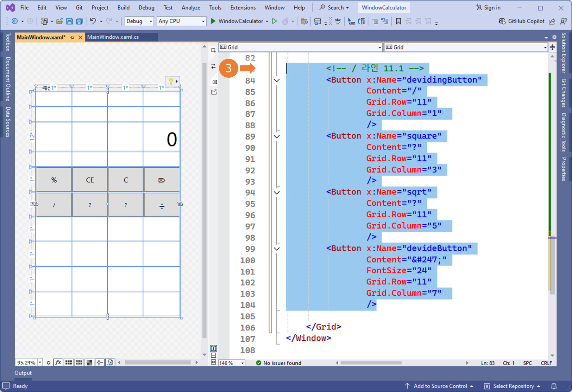Open the Toolbox side panel
This screenshot has width=572, height=392.
tap(7, 41)
